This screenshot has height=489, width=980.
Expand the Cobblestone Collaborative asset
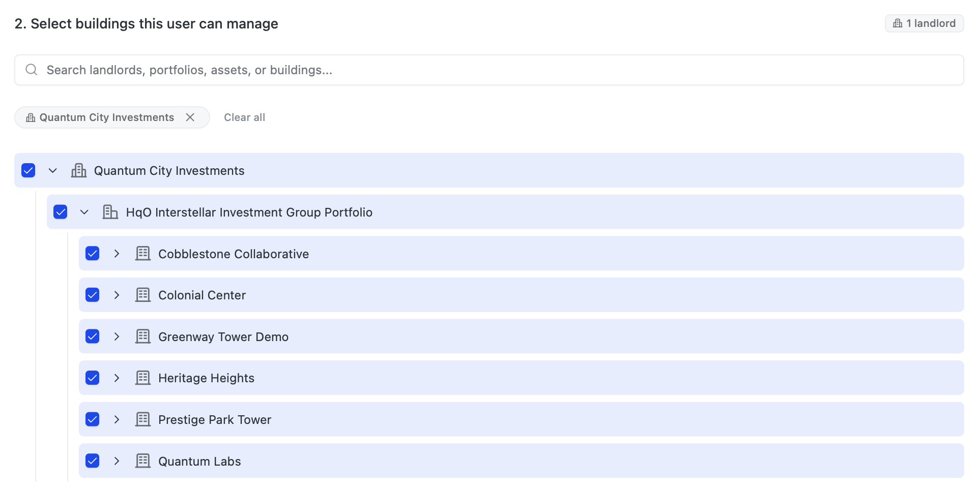tap(117, 254)
